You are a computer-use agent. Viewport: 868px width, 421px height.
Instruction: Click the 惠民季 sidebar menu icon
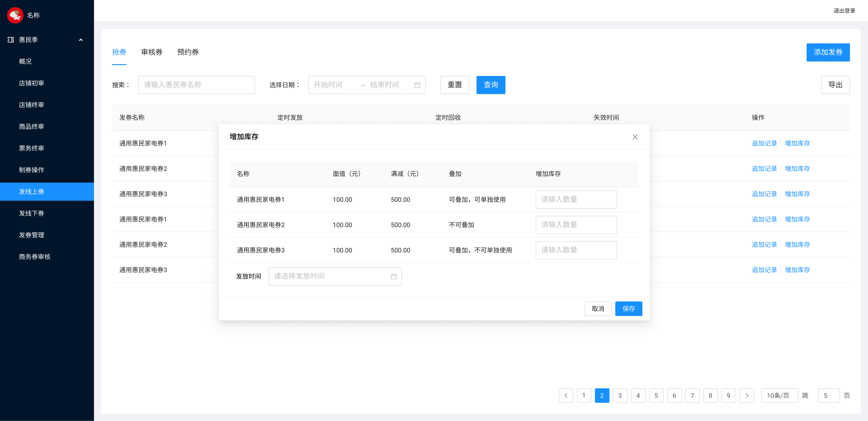(11, 39)
